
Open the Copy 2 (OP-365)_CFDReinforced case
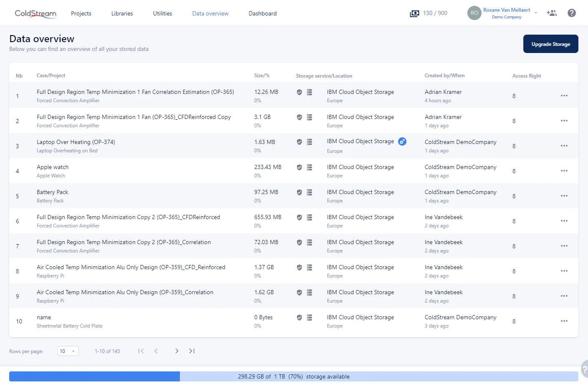point(128,217)
